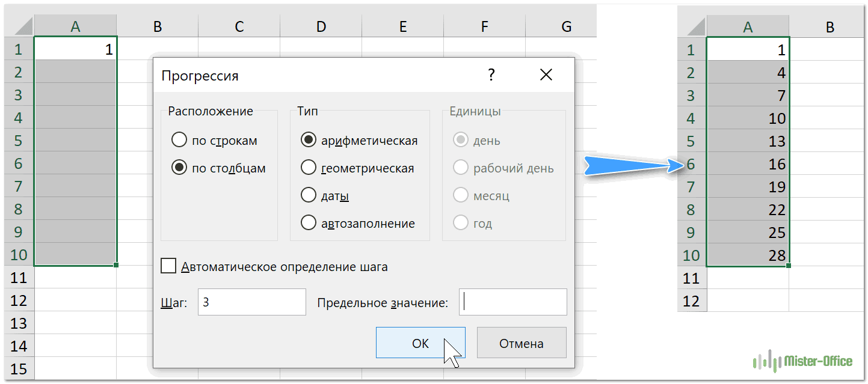
Task: Close the Прогрессия dialog with X
Action: 546,75
